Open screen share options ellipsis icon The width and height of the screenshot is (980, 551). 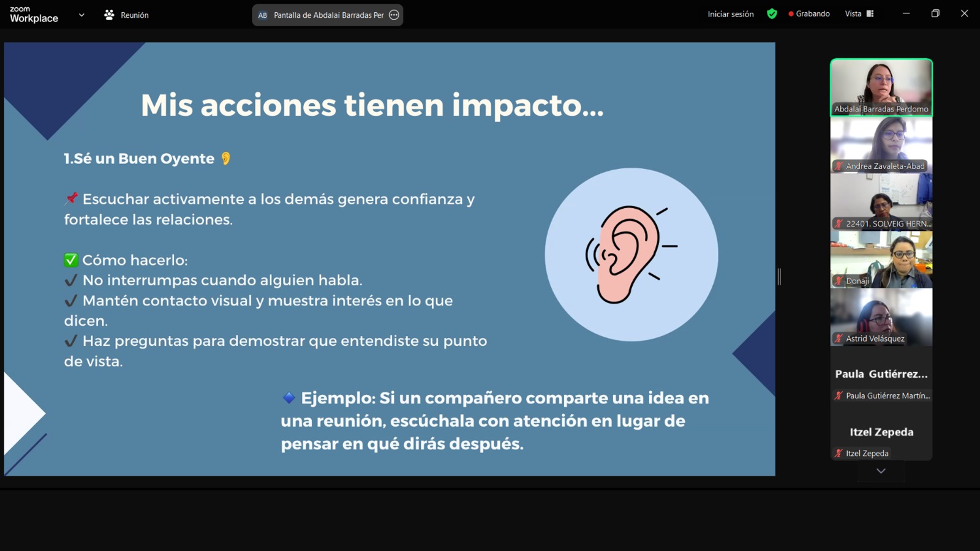click(394, 15)
